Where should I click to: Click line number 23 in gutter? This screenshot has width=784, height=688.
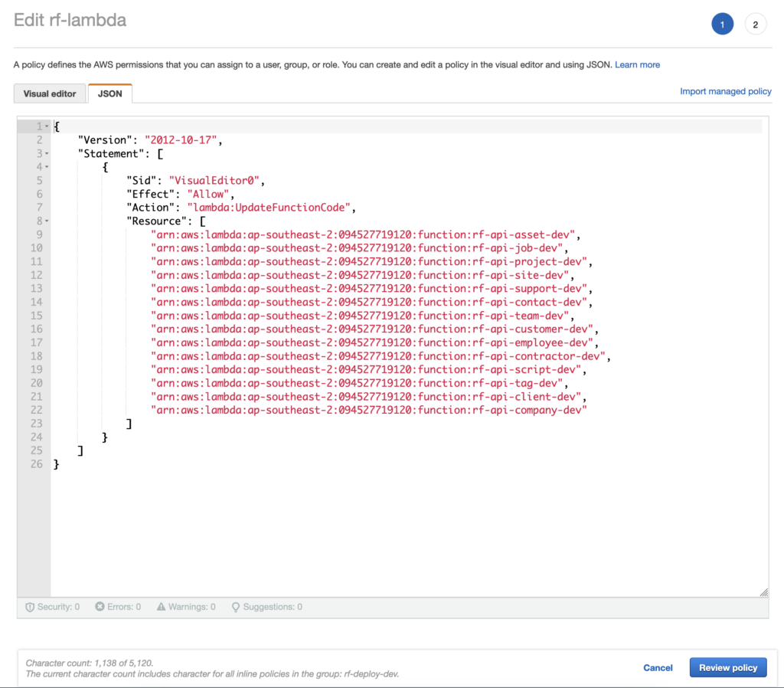[x=37, y=424]
